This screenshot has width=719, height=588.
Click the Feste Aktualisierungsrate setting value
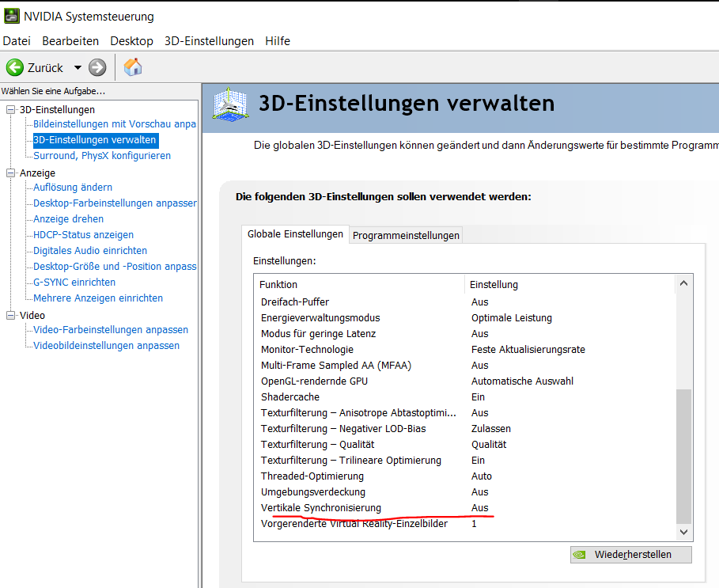[528, 350]
